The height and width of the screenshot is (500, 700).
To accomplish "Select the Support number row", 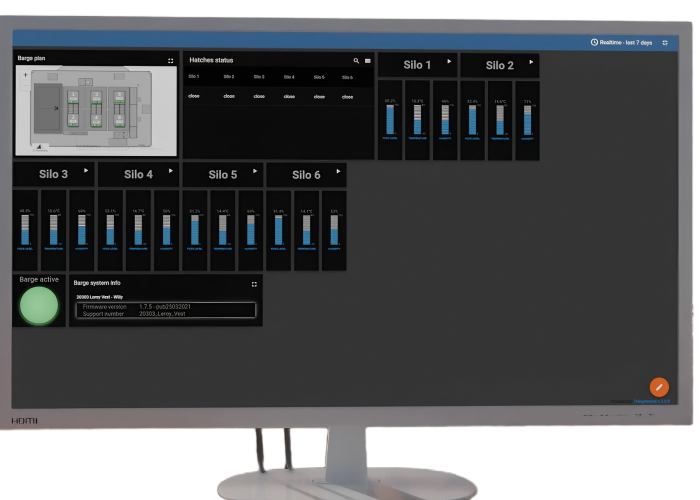I will click(x=166, y=313).
